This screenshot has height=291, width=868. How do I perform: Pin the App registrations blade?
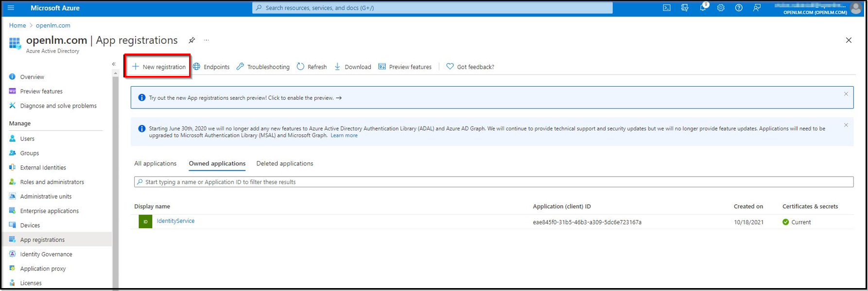click(x=192, y=40)
